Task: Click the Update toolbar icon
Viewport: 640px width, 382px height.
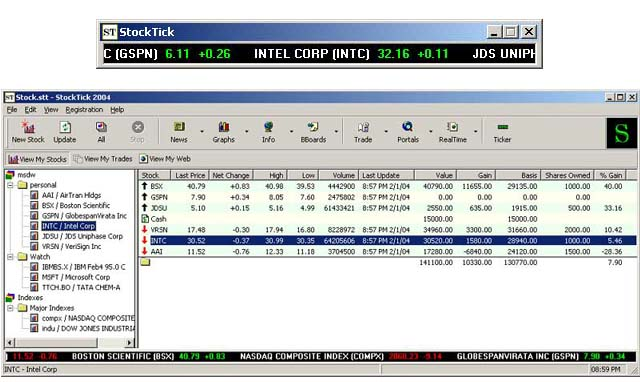Action: (64, 127)
